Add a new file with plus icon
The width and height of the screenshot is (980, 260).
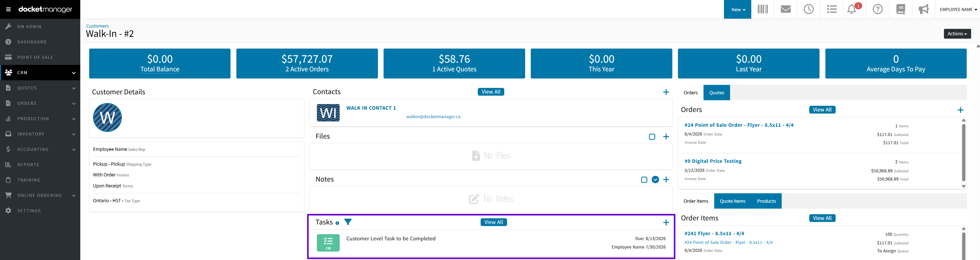666,137
